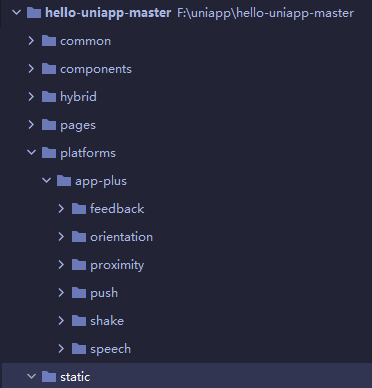Select the app-plus folder label
This screenshot has height=388, width=372.
click(101, 182)
